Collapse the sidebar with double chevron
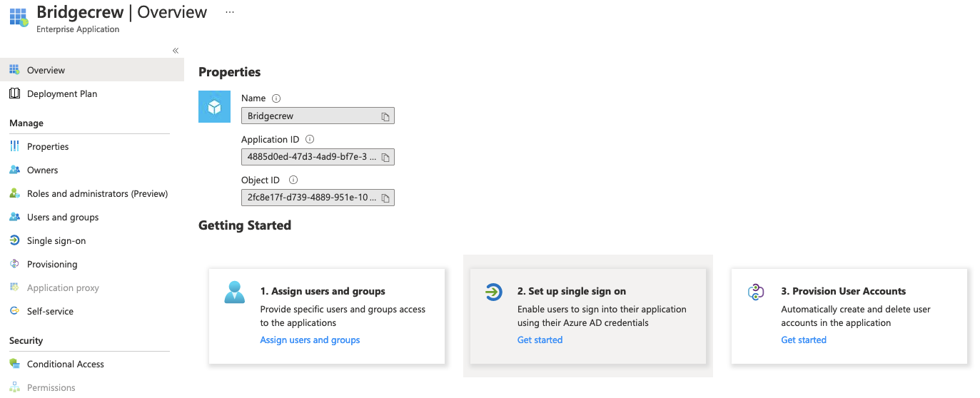The image size is (980, 398). pos(176,51)
